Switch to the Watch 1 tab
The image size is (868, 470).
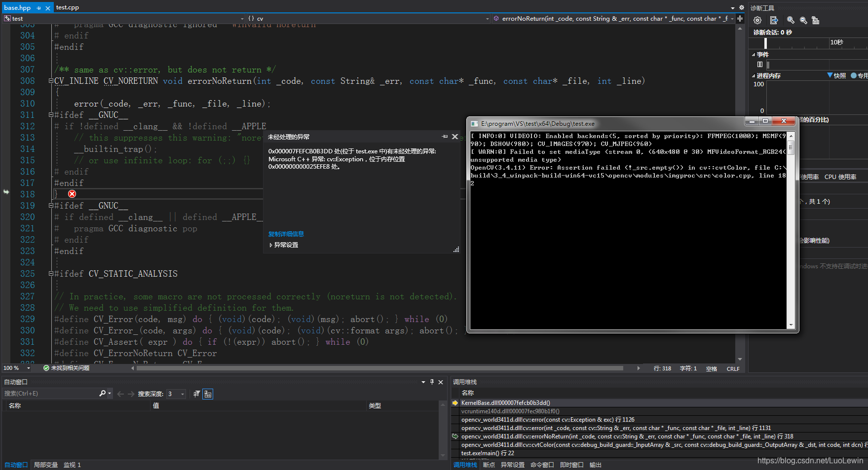coord(72,465)
